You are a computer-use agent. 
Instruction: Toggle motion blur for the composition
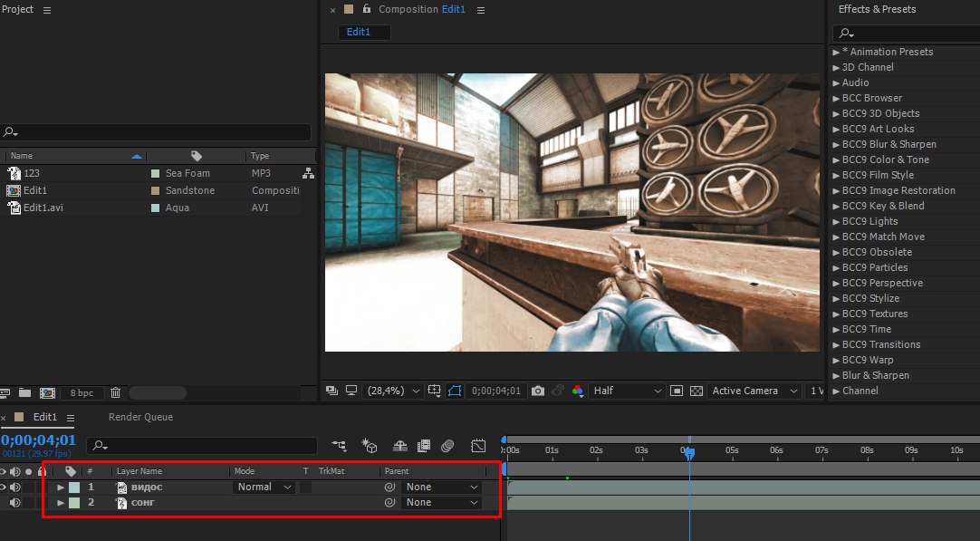click(447, 446)
